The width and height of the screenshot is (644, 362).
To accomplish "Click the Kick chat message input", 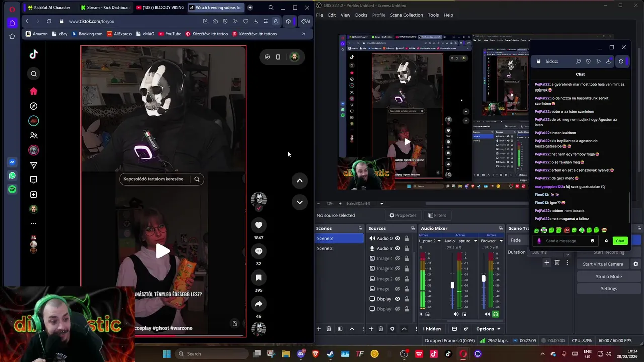I will pyautogui.click(x=566, y=241).
